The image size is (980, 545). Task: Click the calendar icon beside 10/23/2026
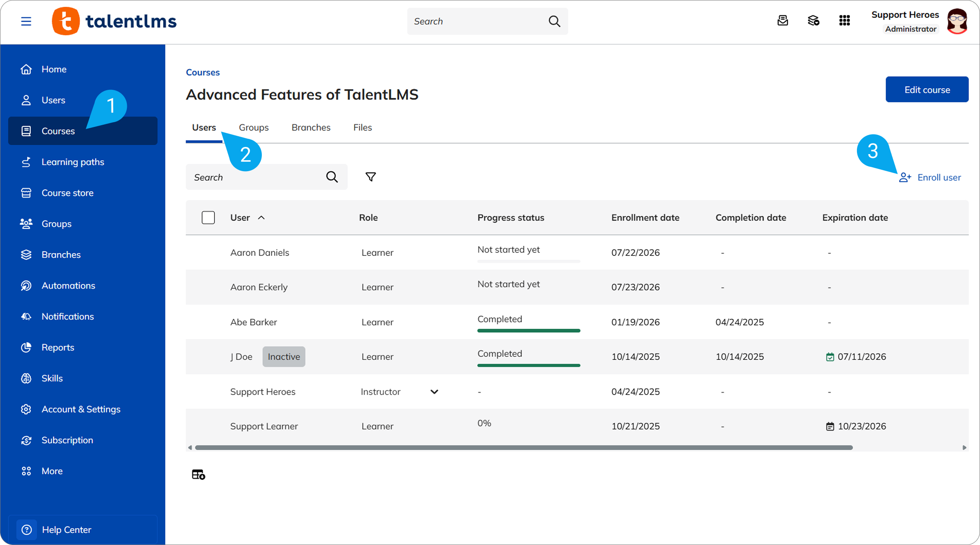coord(830,426)
